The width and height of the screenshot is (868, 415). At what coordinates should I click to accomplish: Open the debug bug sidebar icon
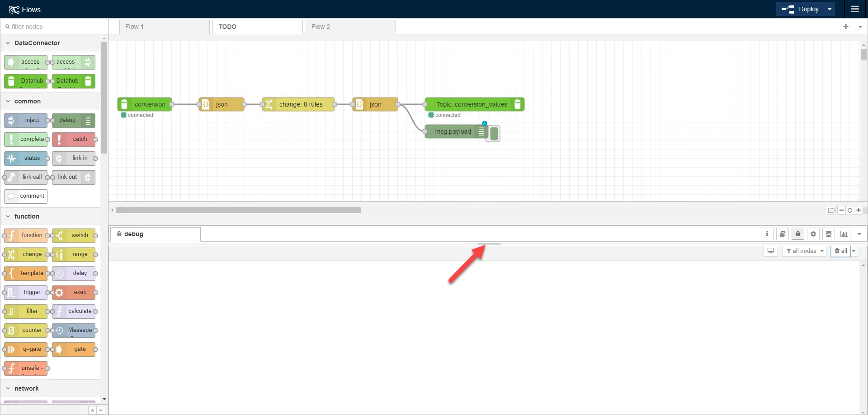[x=798, y=234]
